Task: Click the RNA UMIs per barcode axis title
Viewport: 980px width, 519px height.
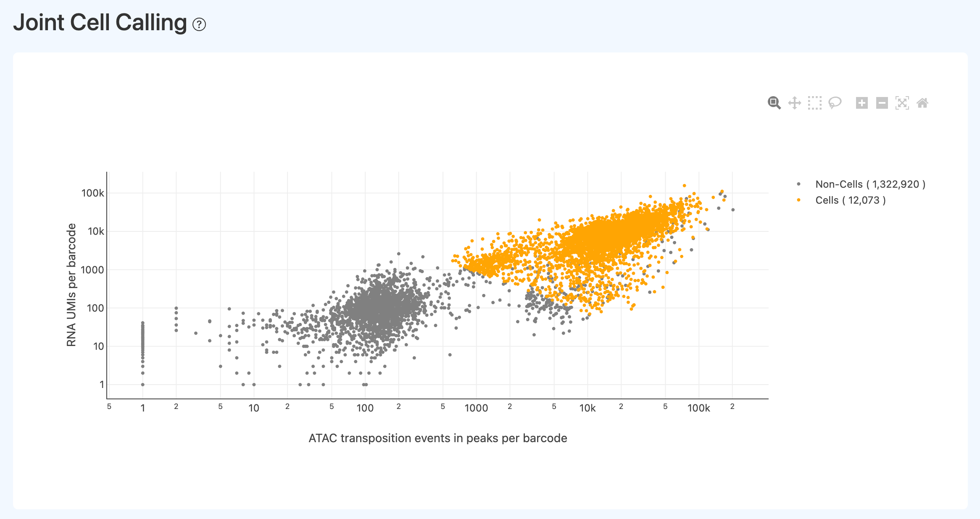Action: point(71,285)
